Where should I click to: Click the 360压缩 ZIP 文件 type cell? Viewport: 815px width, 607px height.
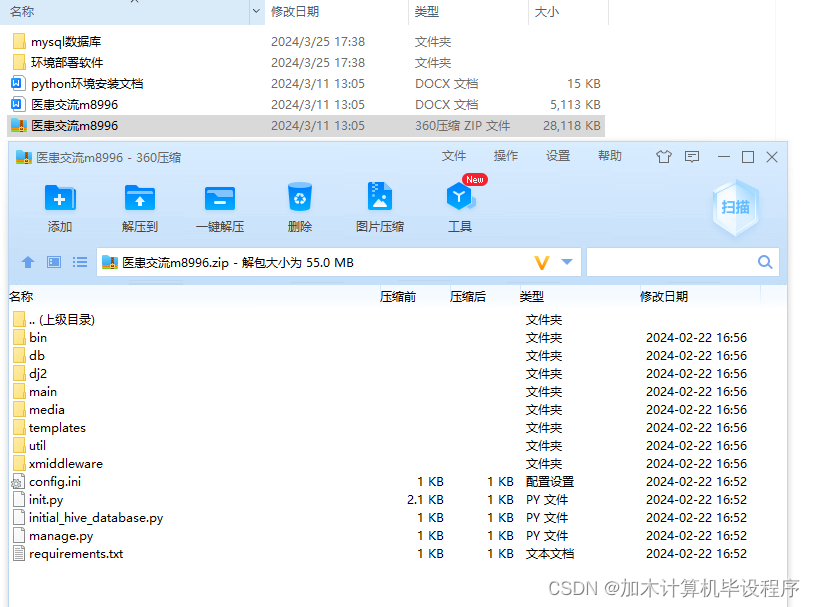point(463,126)
